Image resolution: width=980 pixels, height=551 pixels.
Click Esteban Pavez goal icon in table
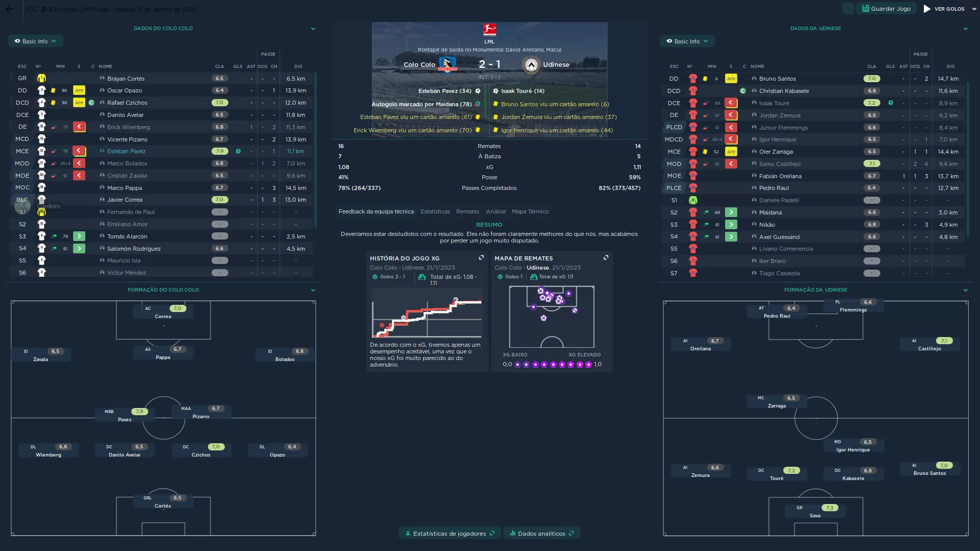point(238,152)
